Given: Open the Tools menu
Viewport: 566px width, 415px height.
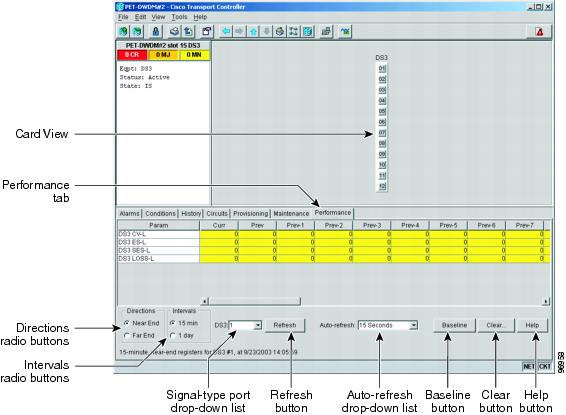Looking at the screenshot, I should click(179, 17).
